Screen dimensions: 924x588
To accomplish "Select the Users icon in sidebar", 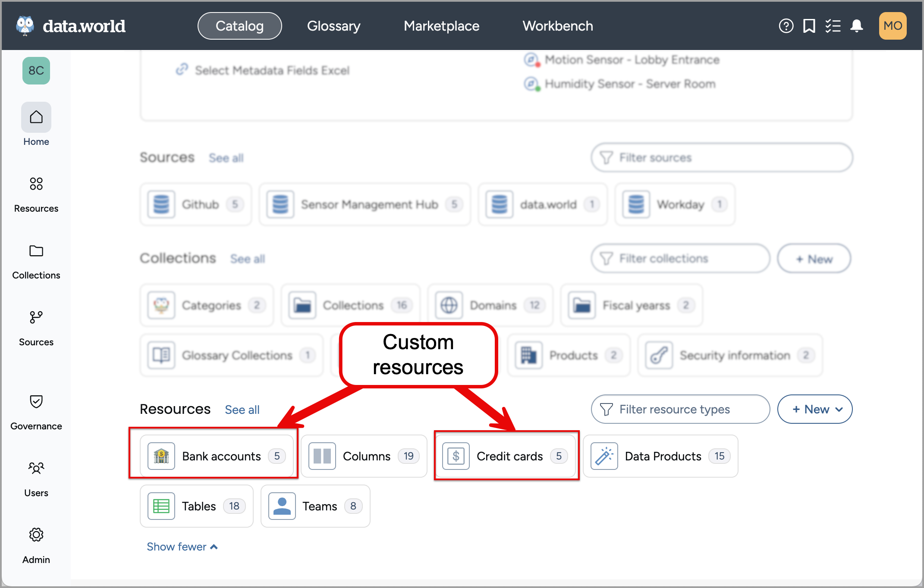I will coord(36,469).
